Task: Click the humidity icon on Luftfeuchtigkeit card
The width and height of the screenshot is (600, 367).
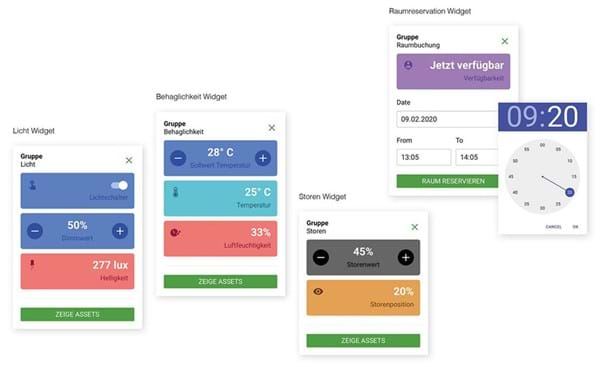Action: click(x=175, y=232)
